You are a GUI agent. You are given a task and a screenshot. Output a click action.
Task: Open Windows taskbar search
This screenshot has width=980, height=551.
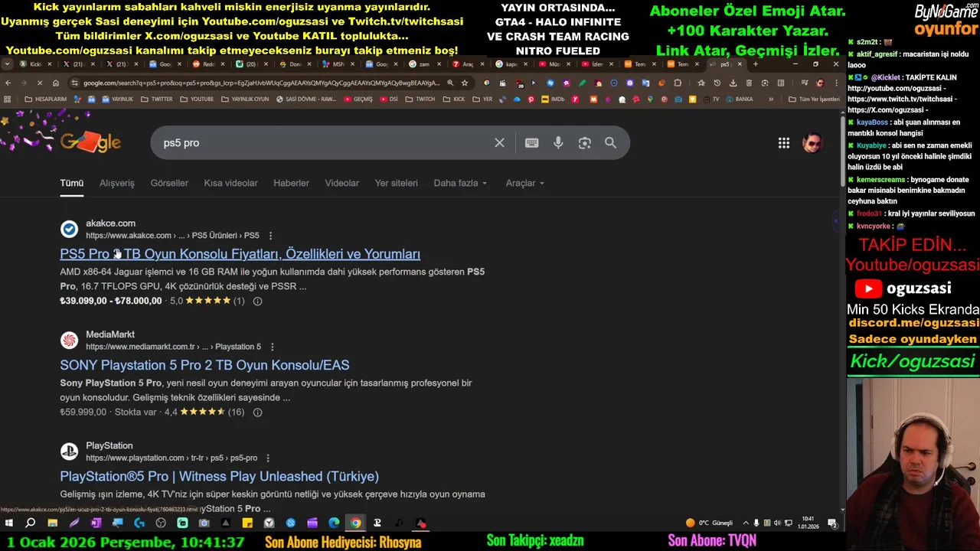click(30, 523)
